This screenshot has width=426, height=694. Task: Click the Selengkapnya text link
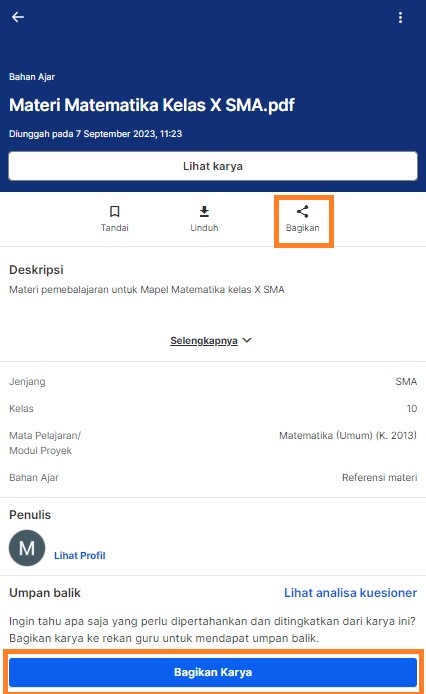pyautogui.click(x=204, y=341)
